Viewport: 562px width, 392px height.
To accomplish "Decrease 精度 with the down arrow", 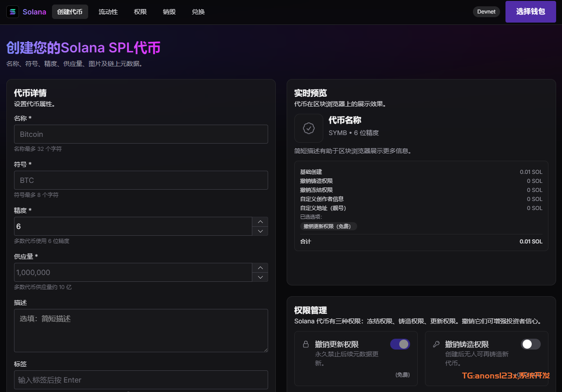I will 260,231.
